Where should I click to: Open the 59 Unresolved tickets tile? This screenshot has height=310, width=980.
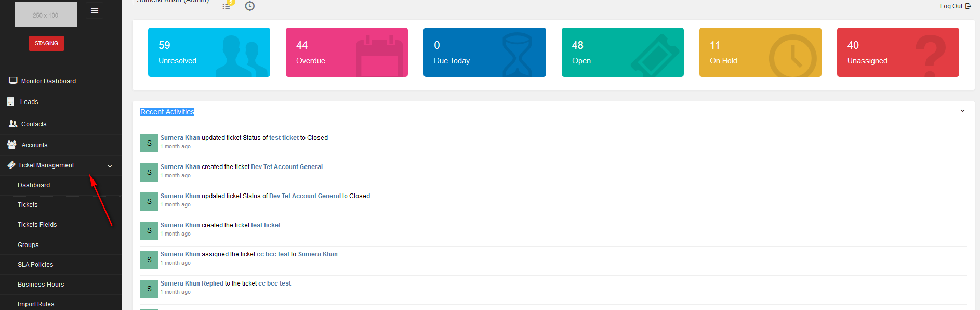[209, 52]
